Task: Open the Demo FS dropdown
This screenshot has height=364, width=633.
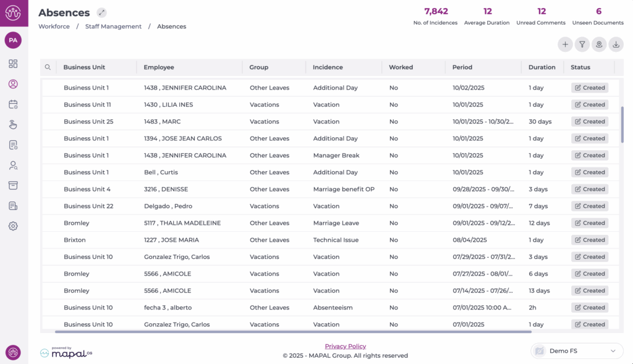Action: tap(577, 351)
